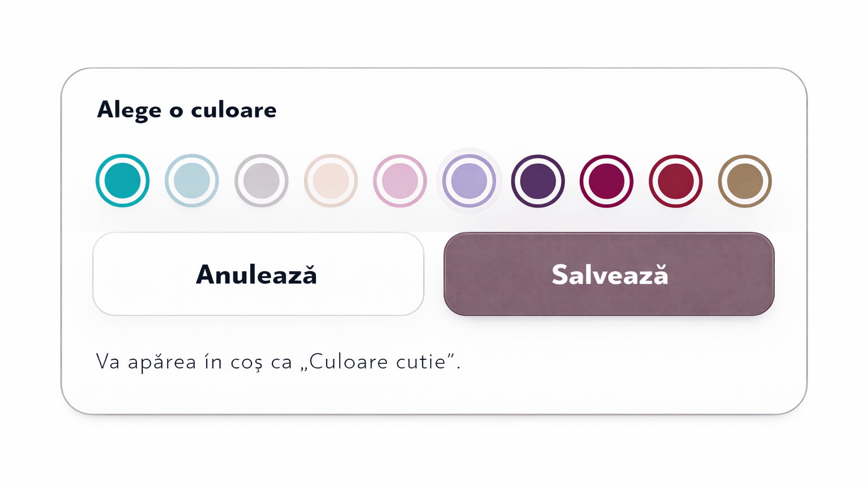Click the "Va apărea în coș" note

[192, 362]
